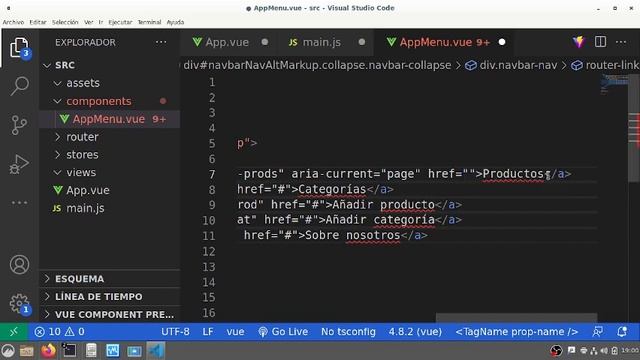640x360 pixels.
Task: Open the Ayuda menu
Action: (x=175, y=22)
